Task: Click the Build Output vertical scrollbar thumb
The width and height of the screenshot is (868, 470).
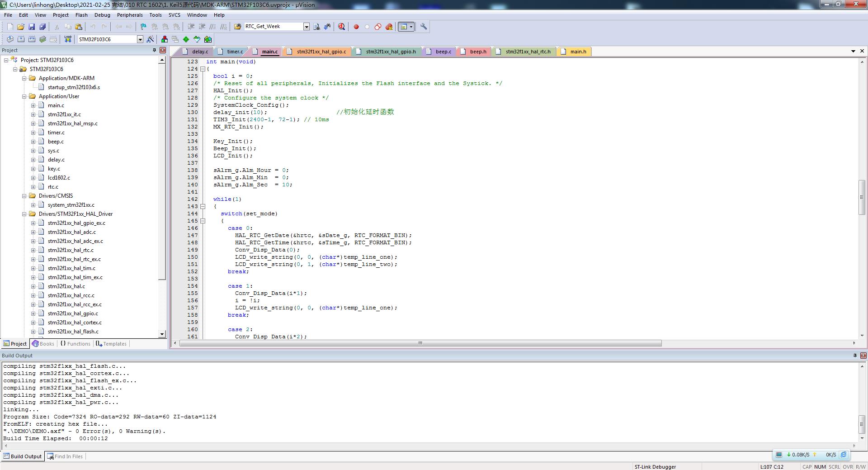Action: [x=862, y=424]
